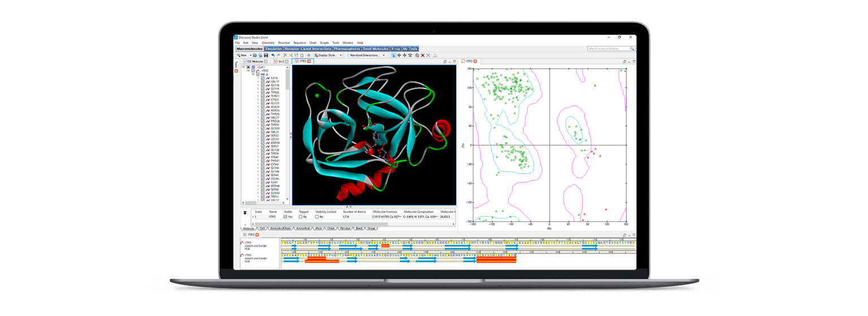This screenshot has width=868, height=316.
Task: Open the Atom data table tab
Action: (x=319, y=229)
